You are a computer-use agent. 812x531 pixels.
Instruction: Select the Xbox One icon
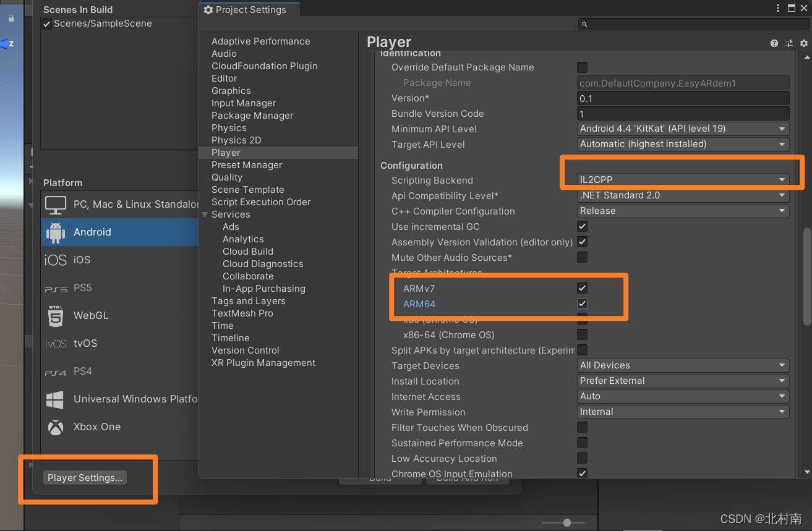(x=56, y=427)
